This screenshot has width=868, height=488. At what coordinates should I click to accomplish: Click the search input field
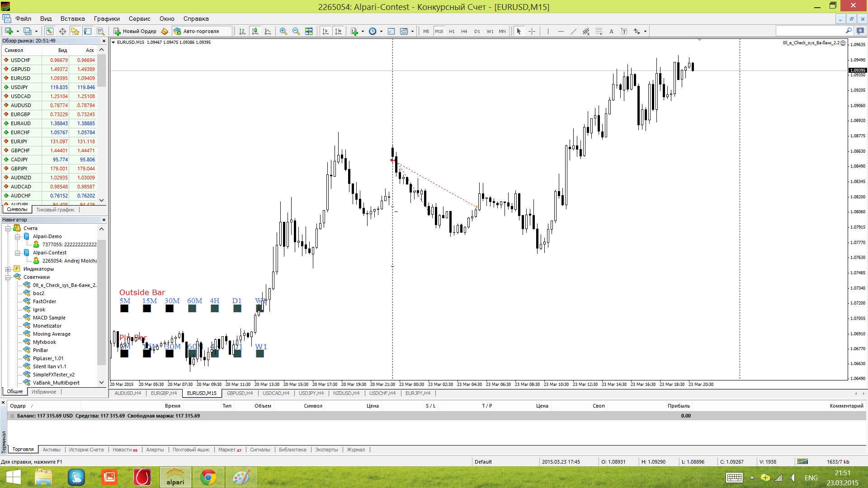(810, 31)
